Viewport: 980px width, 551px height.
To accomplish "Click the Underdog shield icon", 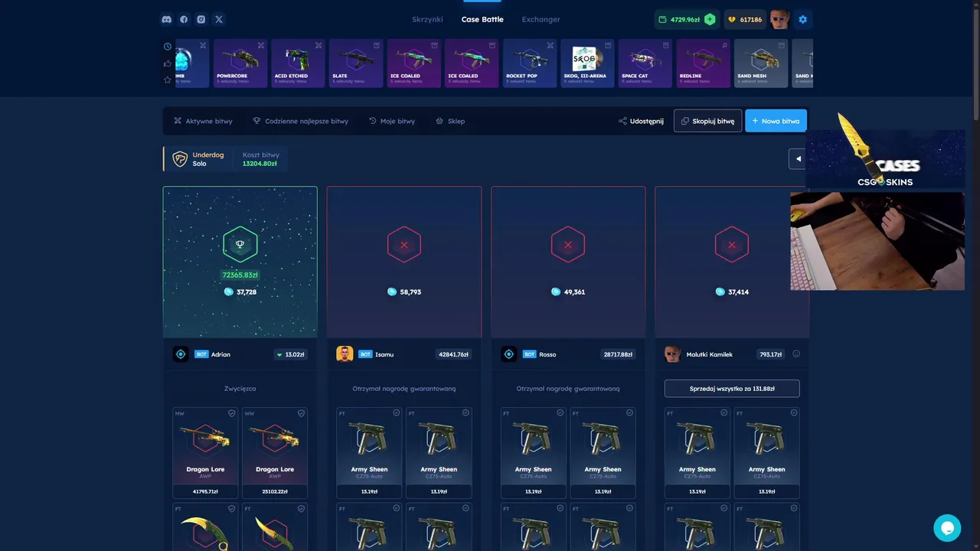I will 180,159.
